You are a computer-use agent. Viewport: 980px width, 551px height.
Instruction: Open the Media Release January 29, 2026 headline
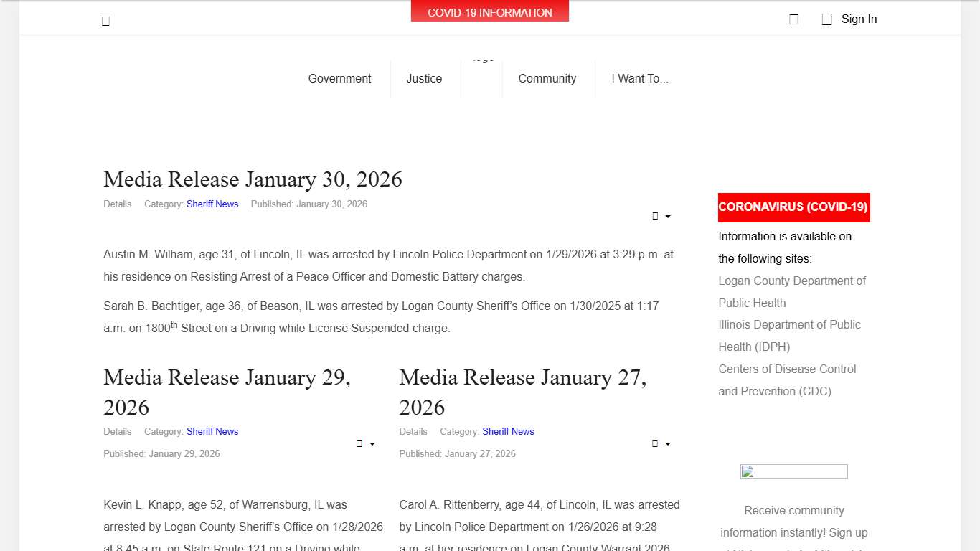tap(227, 392)
